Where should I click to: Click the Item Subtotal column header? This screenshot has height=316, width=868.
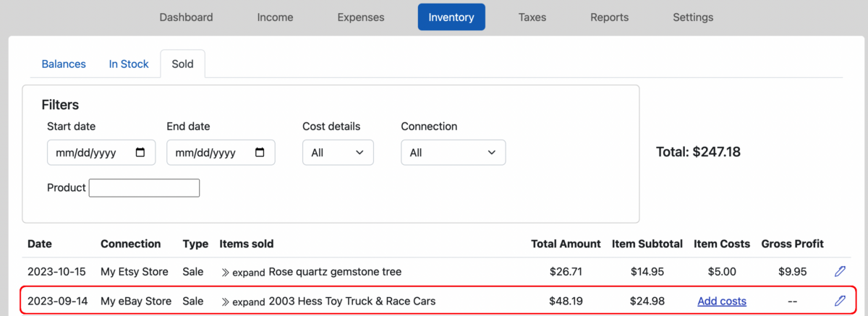pos(647,244)
